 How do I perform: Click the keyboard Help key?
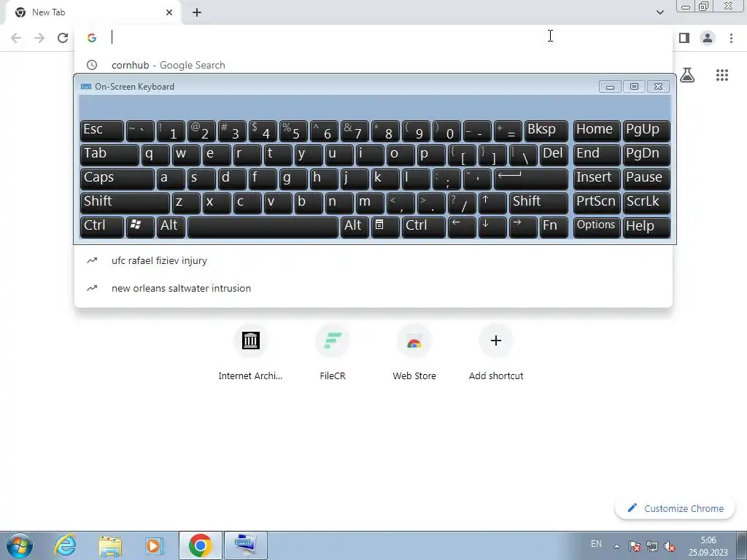click(646, 227)
